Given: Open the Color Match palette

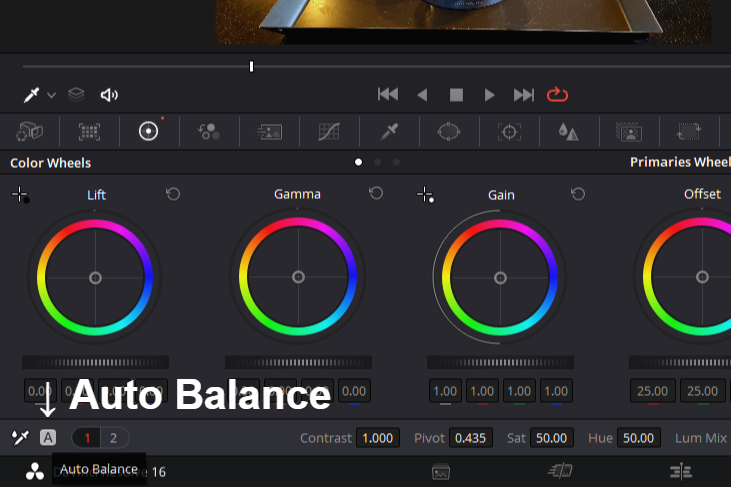Looking at the screenshot, I should pyautogui.click(x=89, y=132).
